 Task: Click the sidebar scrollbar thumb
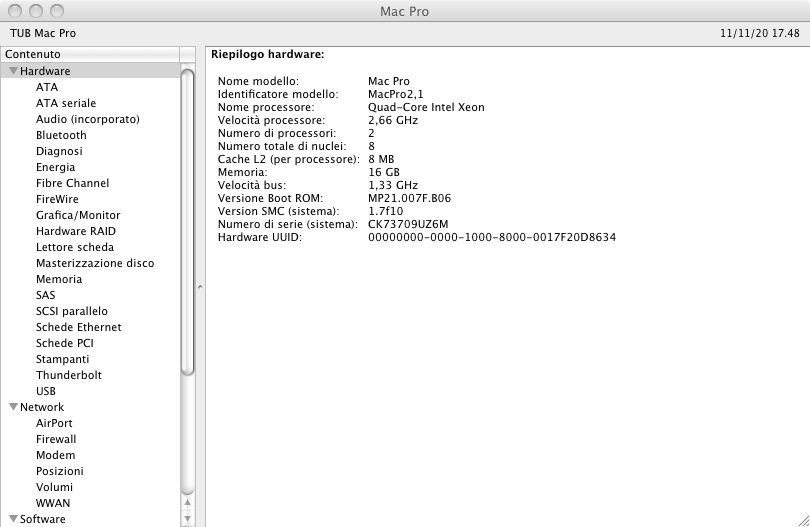188,222
